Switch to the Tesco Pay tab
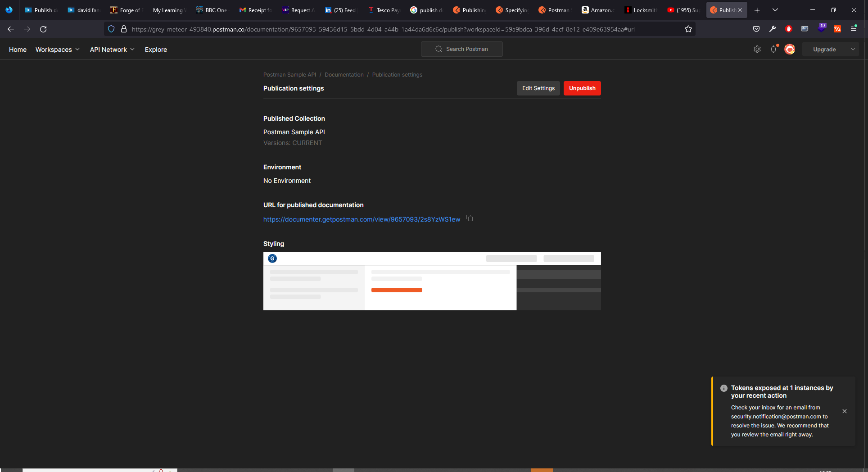Viewport: 868px width, 472px height. (x=384, y=10)
